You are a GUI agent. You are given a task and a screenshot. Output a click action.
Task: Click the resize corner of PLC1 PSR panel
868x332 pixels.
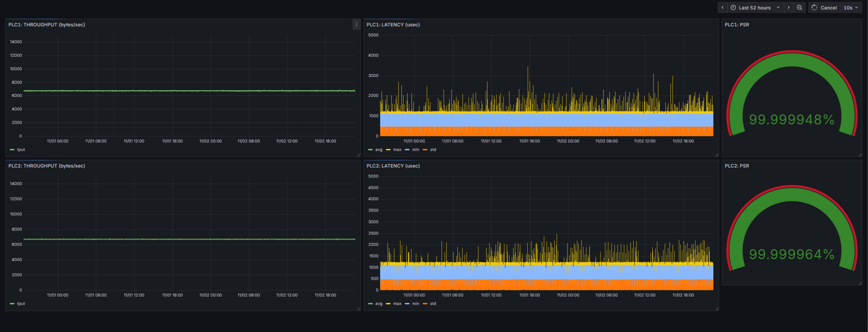click(x=860, y=155)
